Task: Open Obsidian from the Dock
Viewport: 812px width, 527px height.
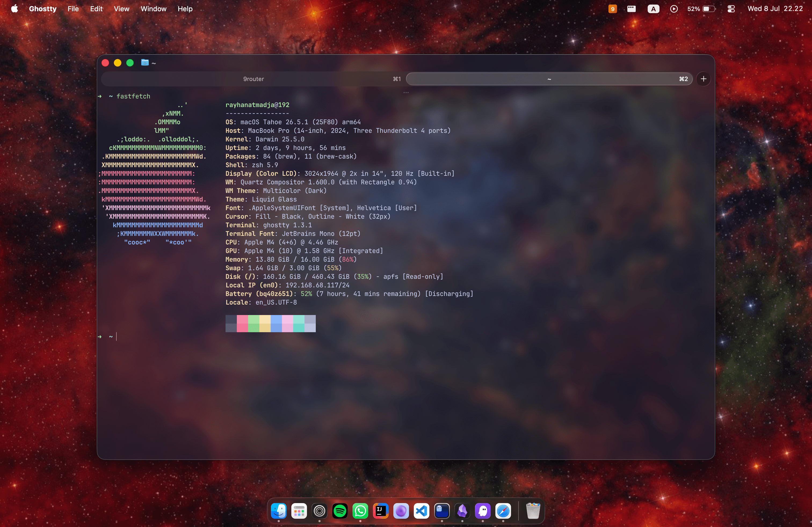Action: click(x=462, y=511)
